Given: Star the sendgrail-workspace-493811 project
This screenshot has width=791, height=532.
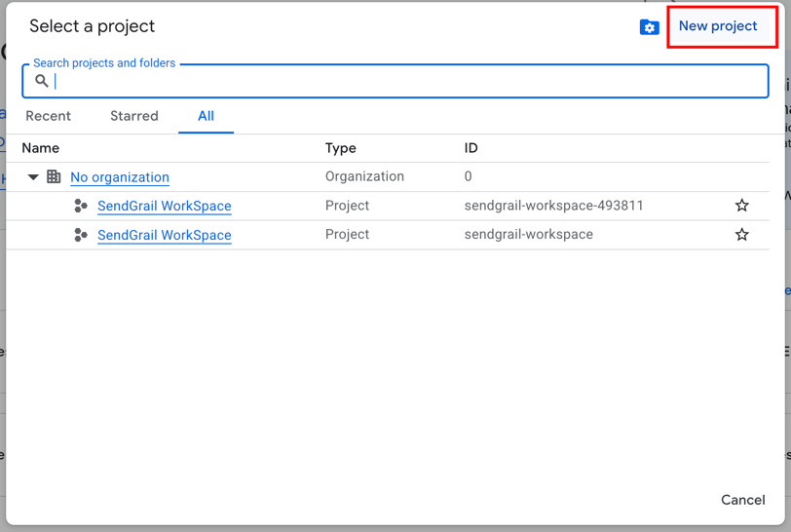Looking at the screenshot, I should [x=741, y=206].
